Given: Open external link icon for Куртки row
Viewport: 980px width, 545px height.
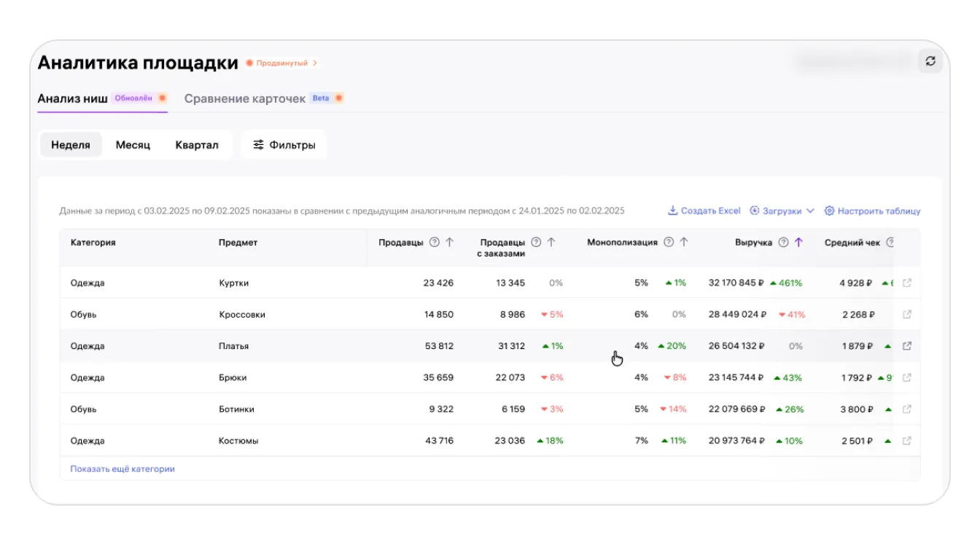Looking at the screenshot, I should (907, 283).
